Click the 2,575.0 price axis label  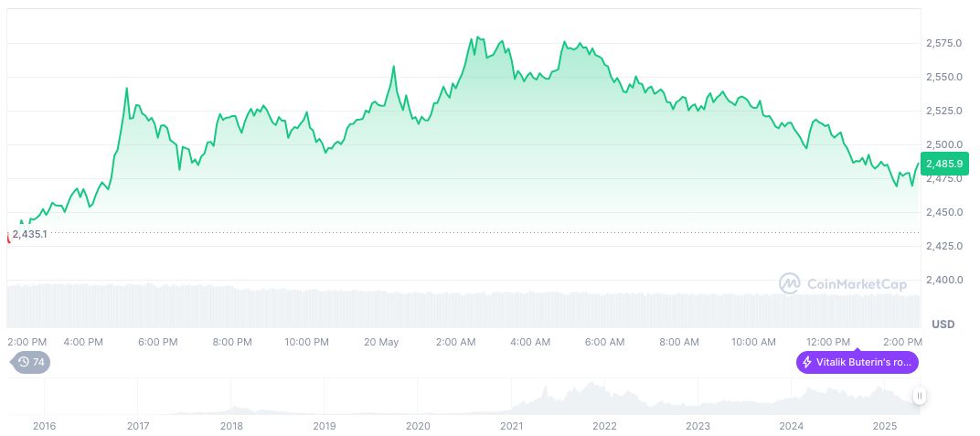pyautogui.click(x=943, y=43)
